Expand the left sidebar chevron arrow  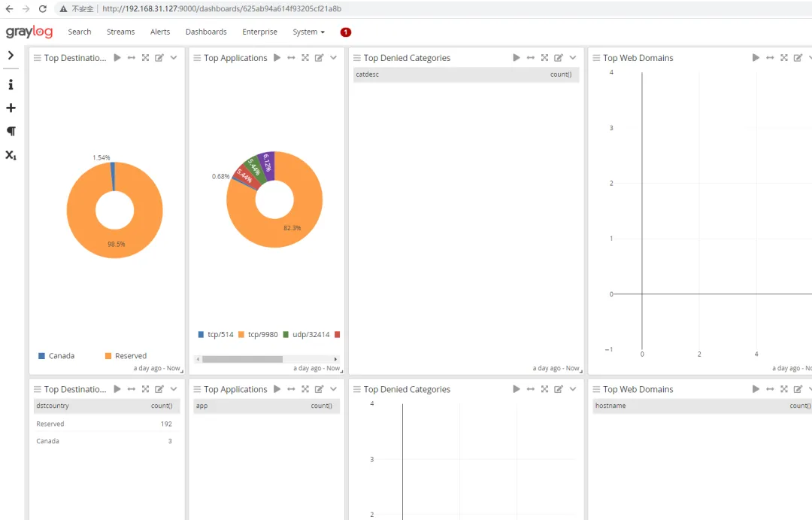coord(11,56)
